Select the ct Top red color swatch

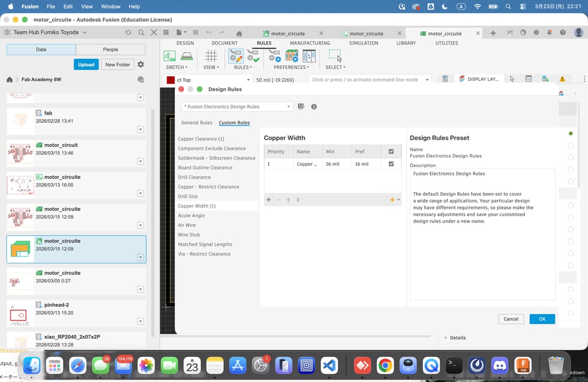[170, 79]
